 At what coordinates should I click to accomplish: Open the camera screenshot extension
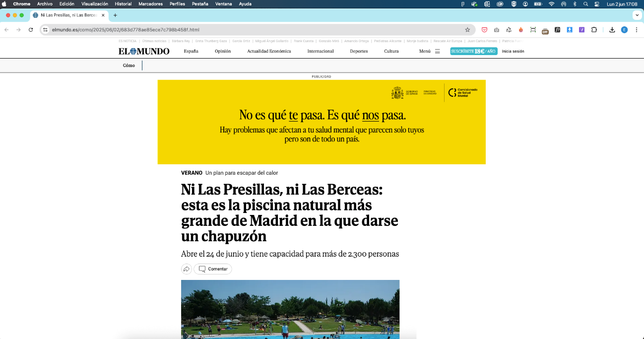497,30
